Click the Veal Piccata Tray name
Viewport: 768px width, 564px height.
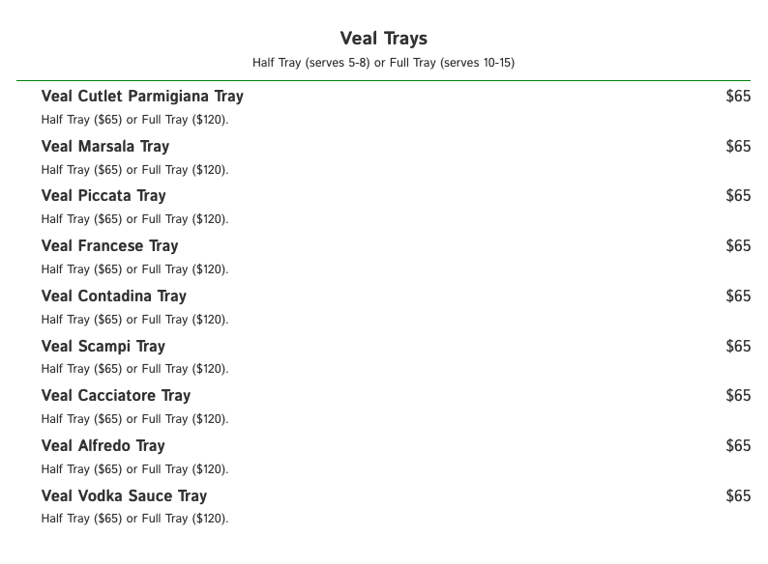103,196
